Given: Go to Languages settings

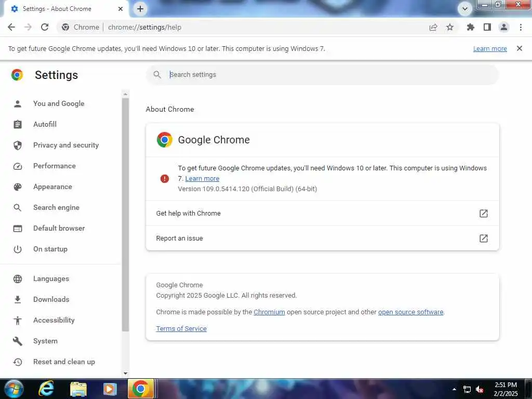Looking at the screenshot, I should 51,278.
